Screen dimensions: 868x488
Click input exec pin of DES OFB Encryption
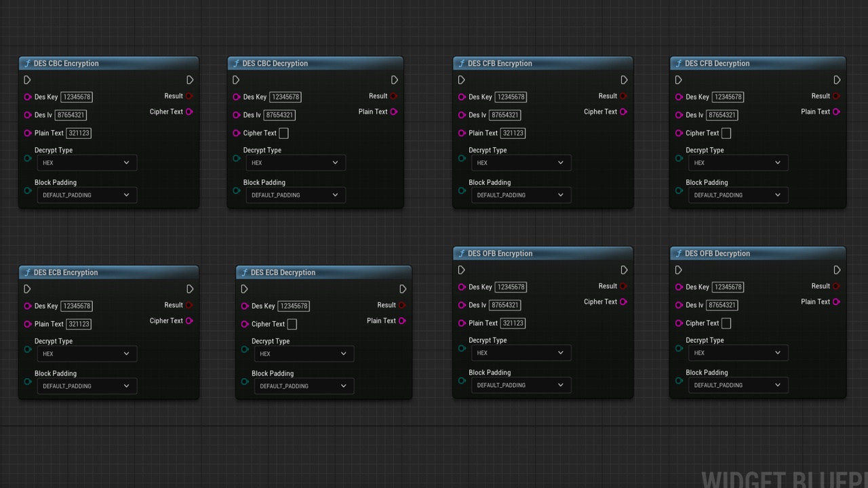coord(461,270)
